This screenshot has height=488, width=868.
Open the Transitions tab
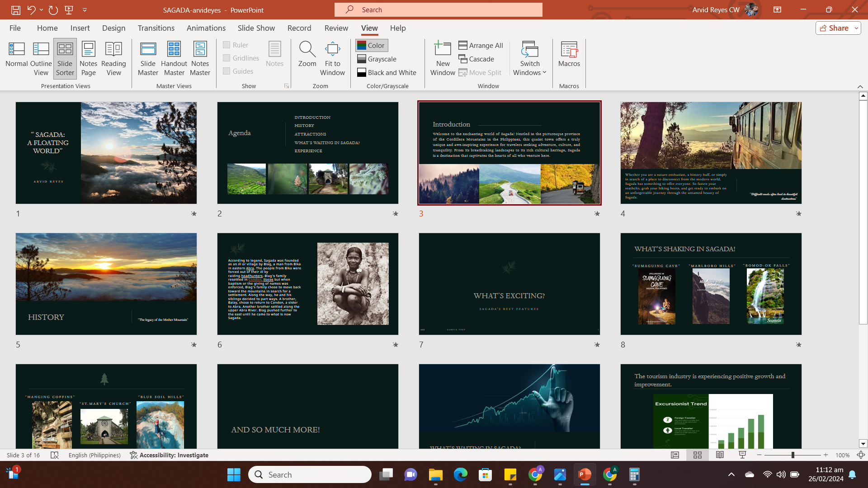(x=156, y=28)
